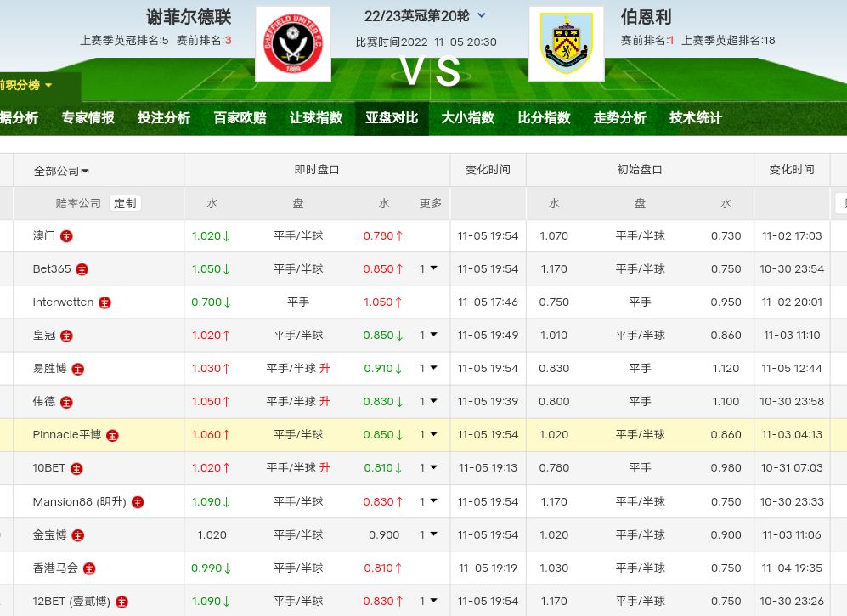Switch to the 百家欧赔 tab

pos(240,118)
